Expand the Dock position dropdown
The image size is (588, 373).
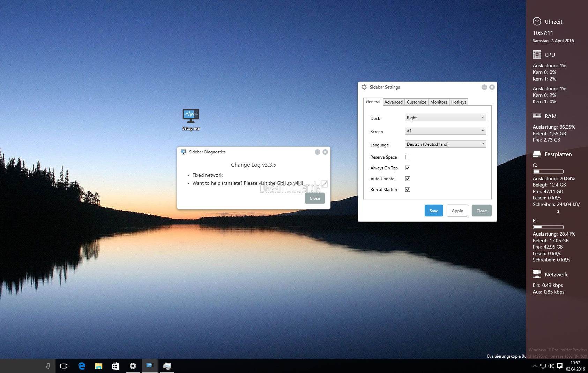445,118
